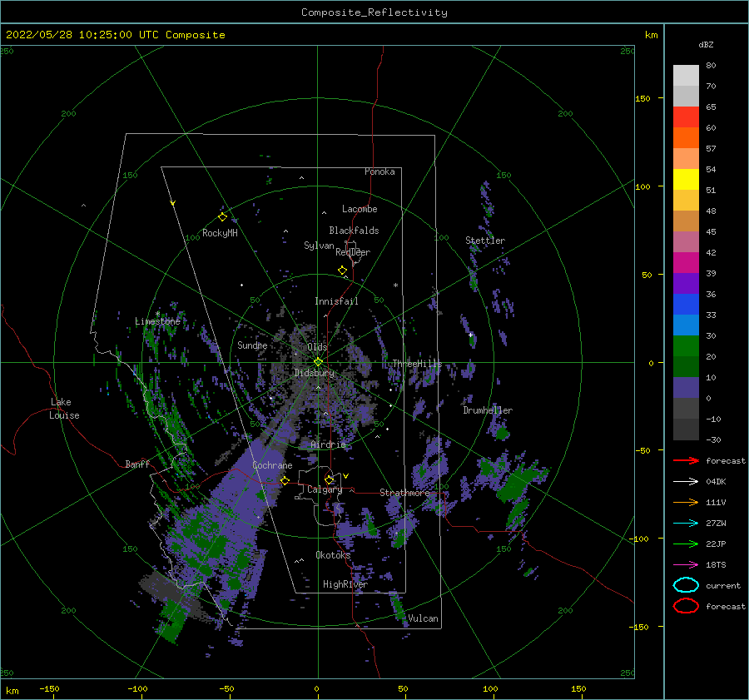
Task: Click the Calgary city label
Action: click(x=325, y=489)
